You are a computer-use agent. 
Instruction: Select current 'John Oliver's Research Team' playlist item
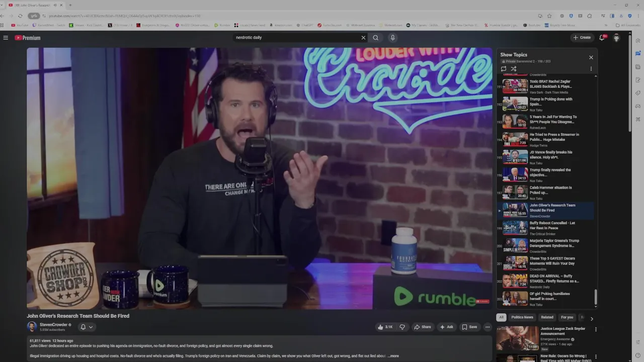pyautogui.click(x=546, y=210)
